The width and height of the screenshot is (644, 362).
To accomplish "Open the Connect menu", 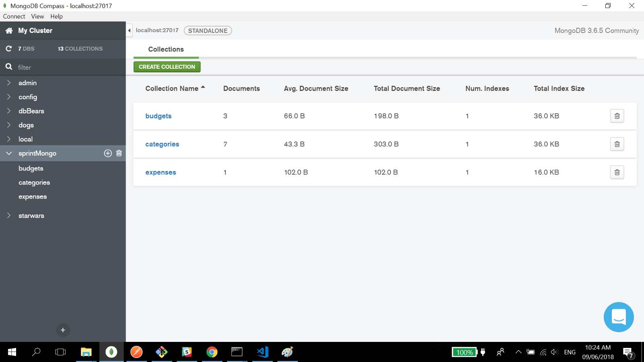I will tap(14, 16).
